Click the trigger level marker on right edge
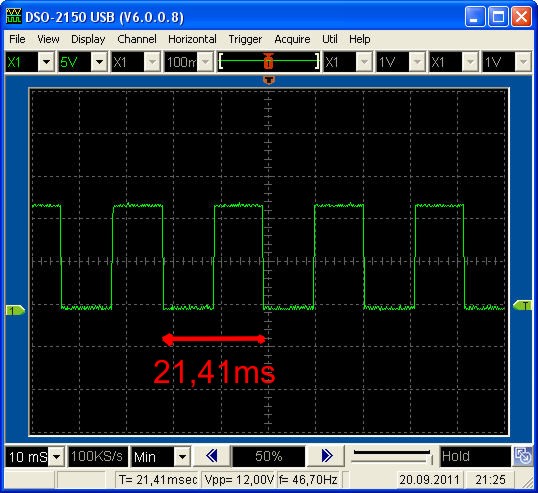This screenshot has height=493, width=538. tap(522, 305)
